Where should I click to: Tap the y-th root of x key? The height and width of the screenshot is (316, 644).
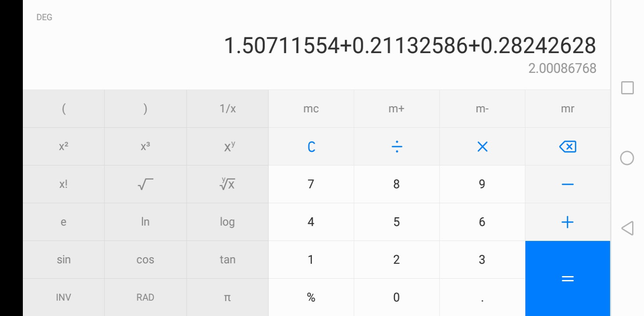click(x=227, y=184)
